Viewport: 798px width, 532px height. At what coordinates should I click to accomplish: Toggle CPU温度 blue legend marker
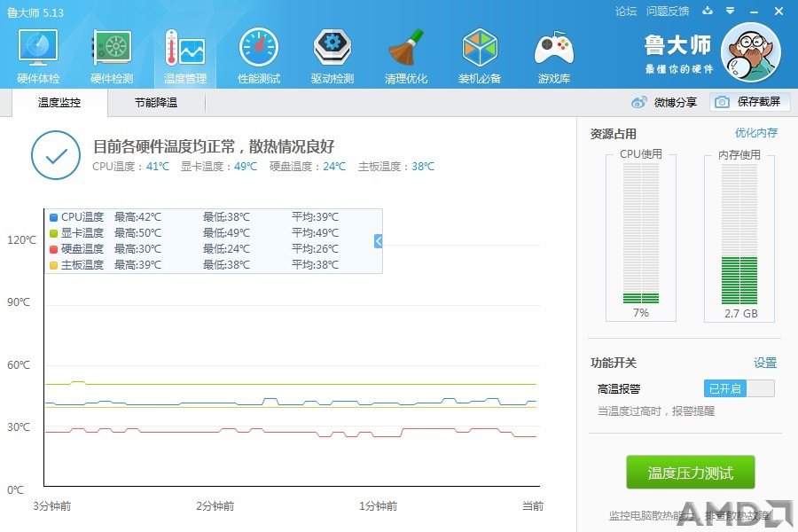53,217
